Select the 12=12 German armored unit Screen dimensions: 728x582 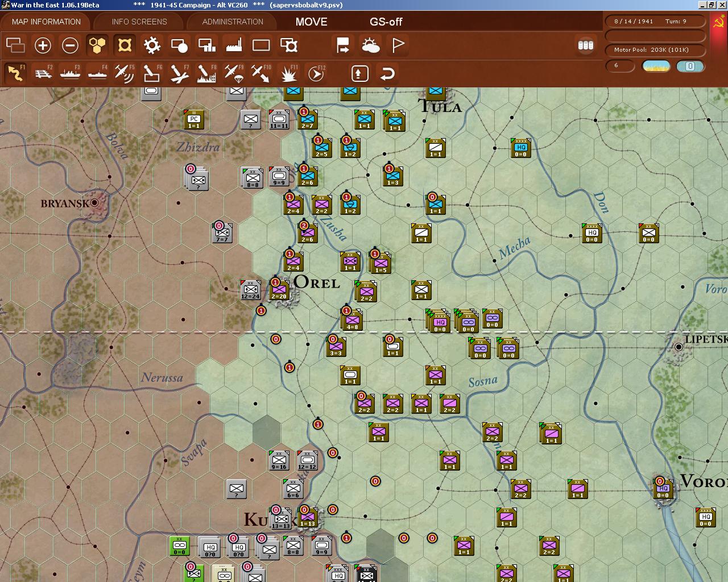(307, 460)
